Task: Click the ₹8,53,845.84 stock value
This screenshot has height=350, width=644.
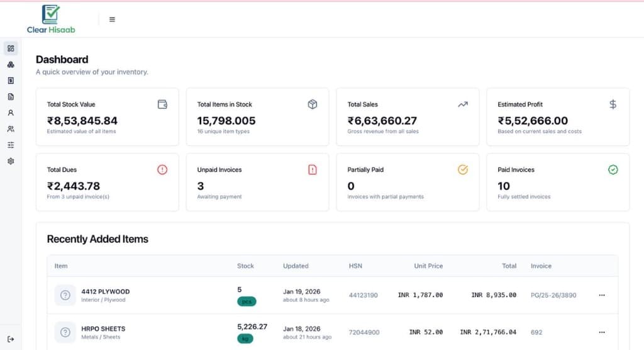Action: pyautogui.click(x=82, y=120)
